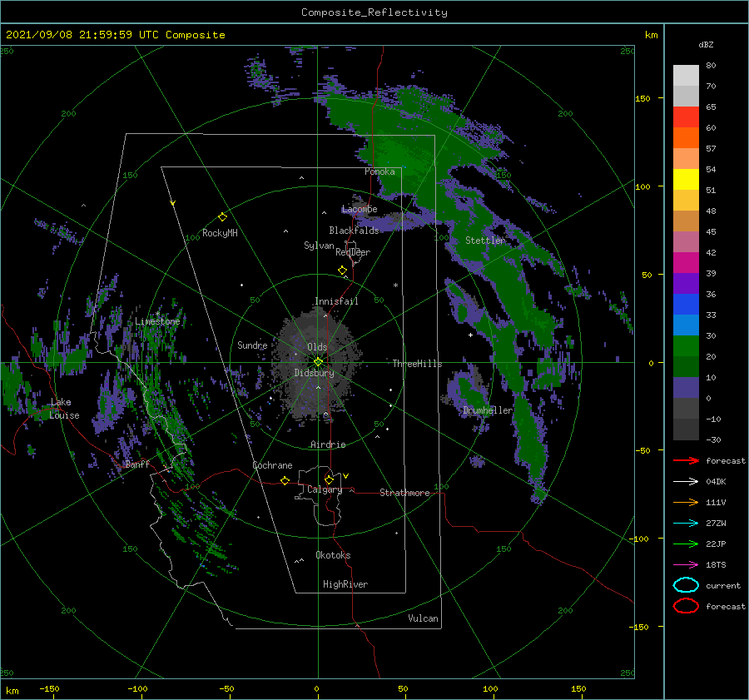
Task: Click the -150 km label on bottom axis
Action: pos(49,688)
